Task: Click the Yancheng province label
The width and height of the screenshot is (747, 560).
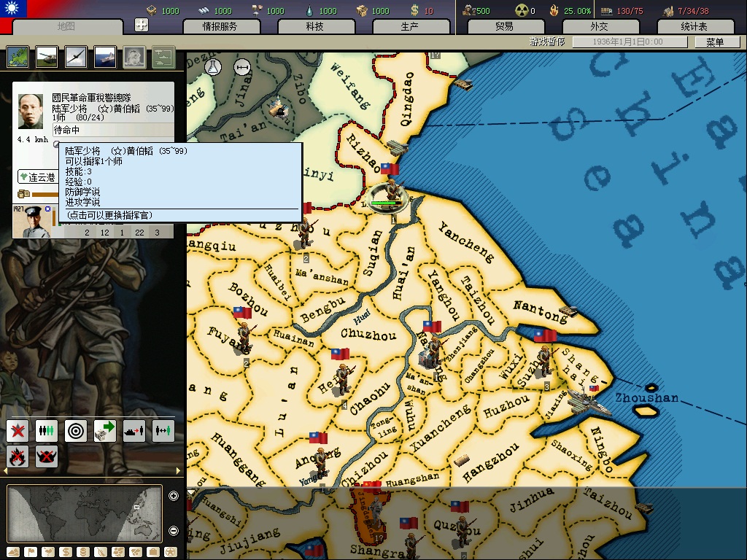Action: click(x=466, y=242)
